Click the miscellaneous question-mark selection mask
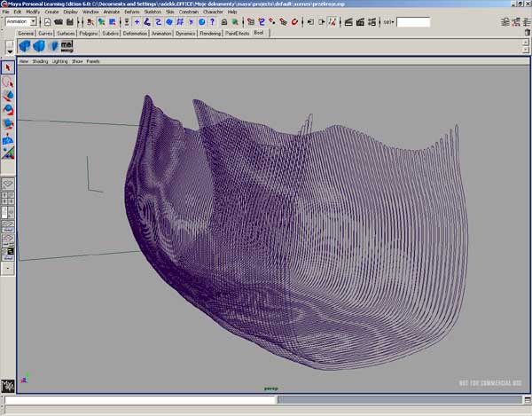This screenshot has width=532, height=416. point(213,22)
